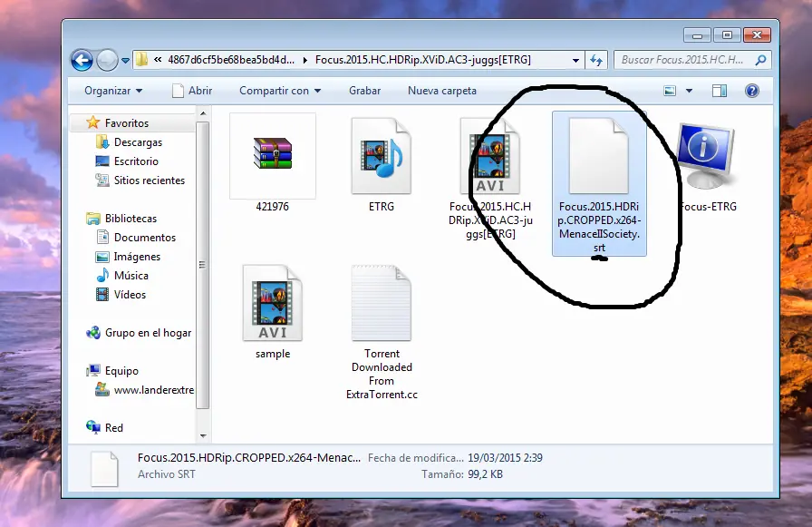Click the sample file name label

point(273,354)
